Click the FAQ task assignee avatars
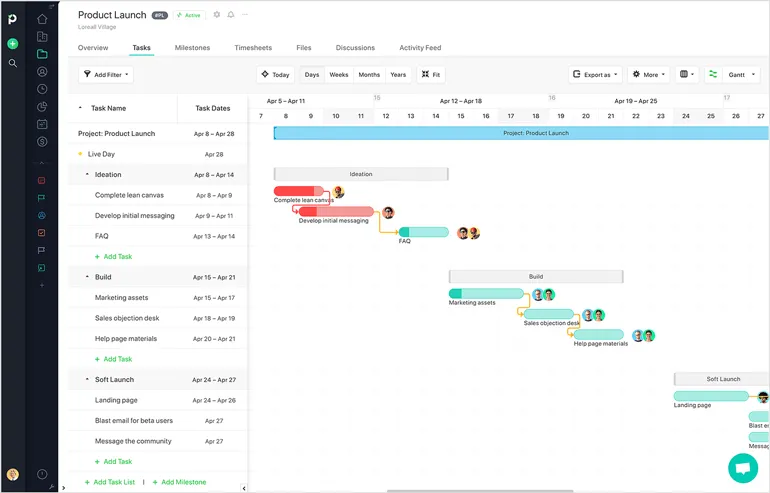Screen dimensions: 770x493 click(468, 233)
